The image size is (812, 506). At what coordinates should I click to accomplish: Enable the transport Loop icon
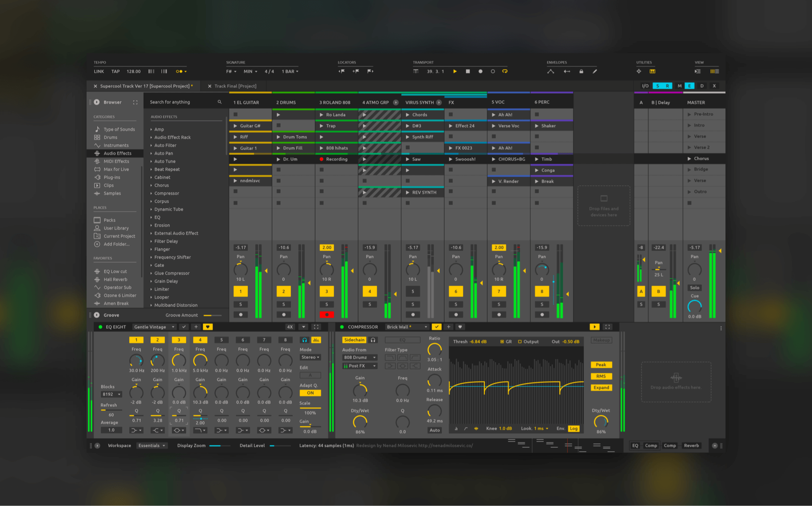(505, 72)
